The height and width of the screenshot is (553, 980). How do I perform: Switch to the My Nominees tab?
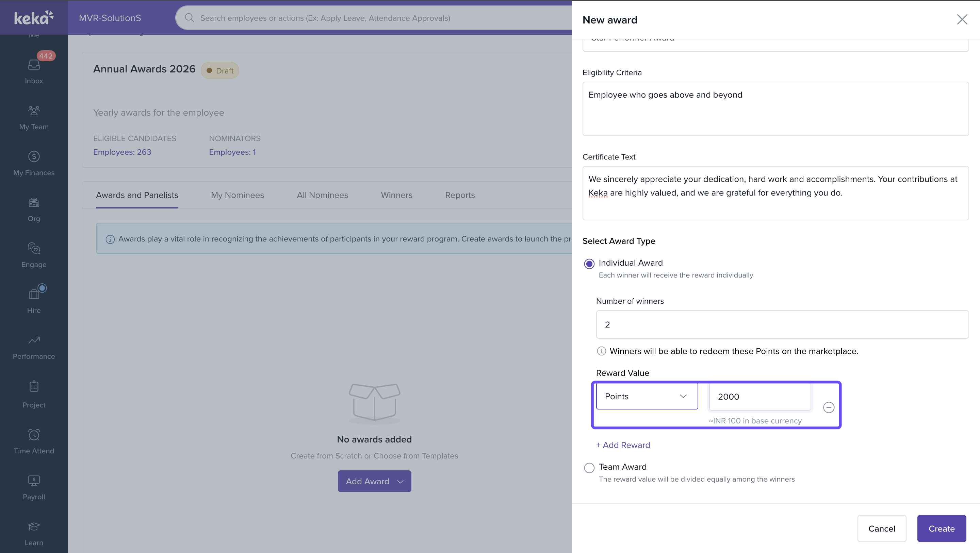tap(238, 195)
